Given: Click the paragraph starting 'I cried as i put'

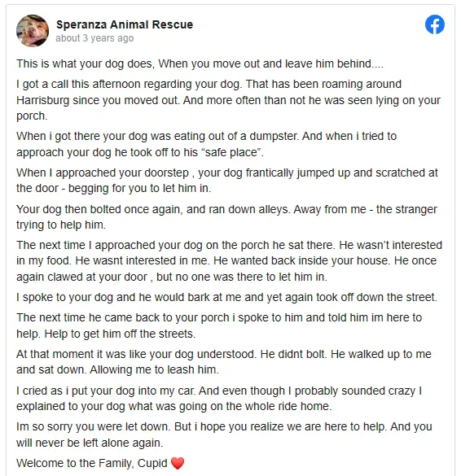Looking at the screenshot, I should (219, 398).
